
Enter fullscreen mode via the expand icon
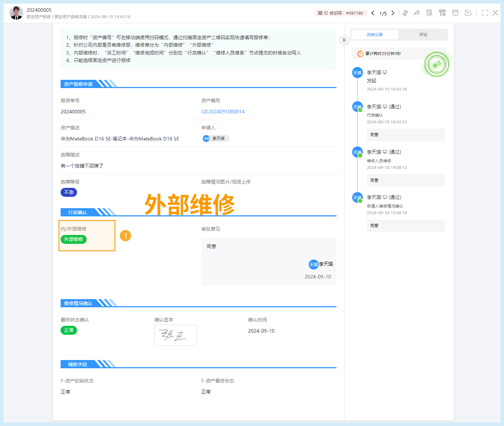tap(484, 12)
